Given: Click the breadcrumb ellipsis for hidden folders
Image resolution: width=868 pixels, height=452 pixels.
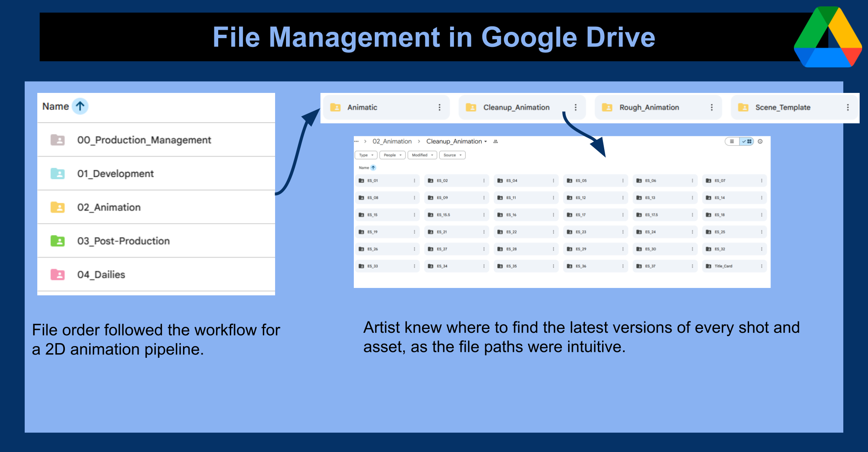Looking at the screenshot, I should coord(356,141).
